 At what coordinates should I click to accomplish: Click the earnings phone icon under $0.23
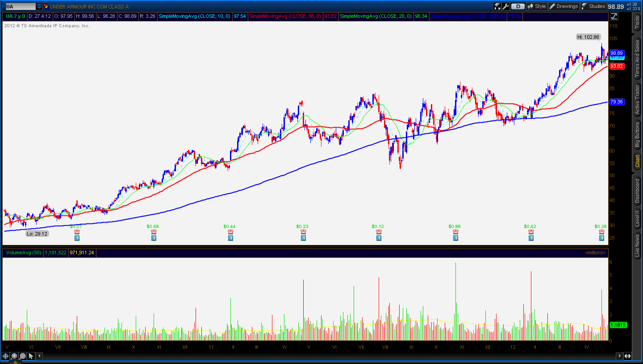pyautogui.click(x=303, y=232)
